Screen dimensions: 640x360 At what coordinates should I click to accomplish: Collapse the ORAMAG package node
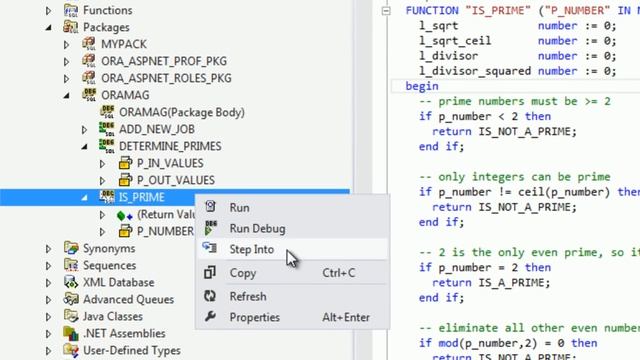pyautogui.click(x=67, y=96)
